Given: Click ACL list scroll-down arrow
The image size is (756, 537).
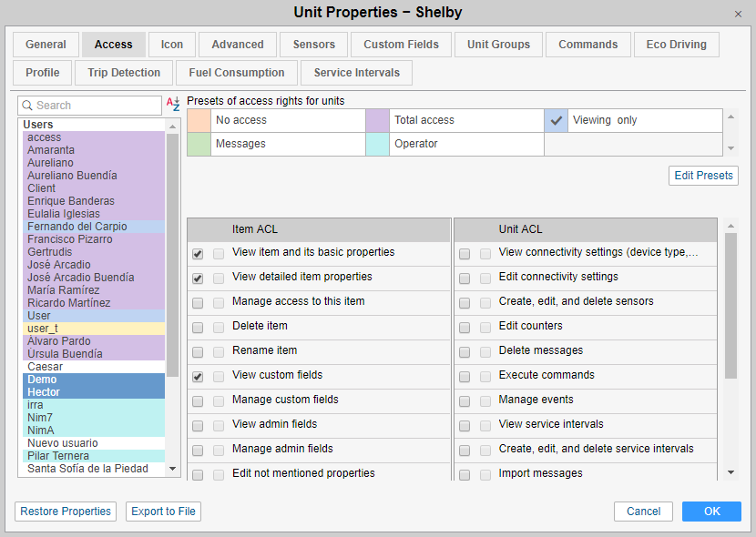Looking at the screenshot, I should click(730, 472).
